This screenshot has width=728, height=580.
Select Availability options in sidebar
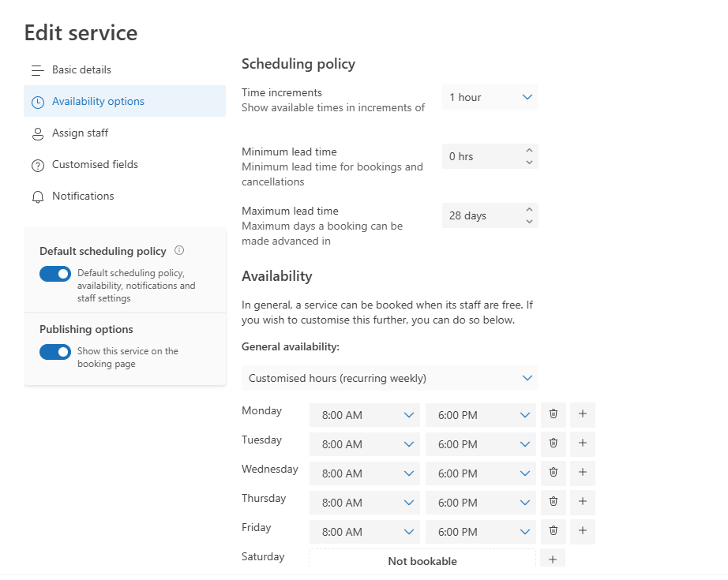(125, 101)
